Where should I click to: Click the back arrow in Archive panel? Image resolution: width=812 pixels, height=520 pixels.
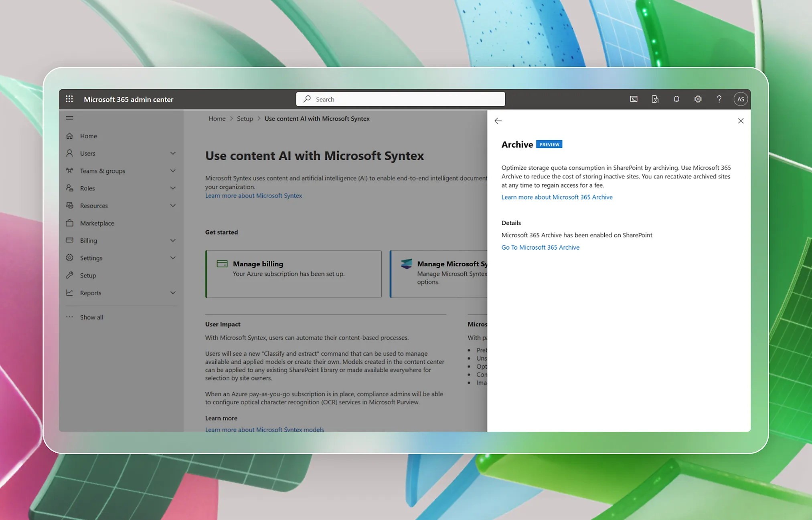point(498,121)
